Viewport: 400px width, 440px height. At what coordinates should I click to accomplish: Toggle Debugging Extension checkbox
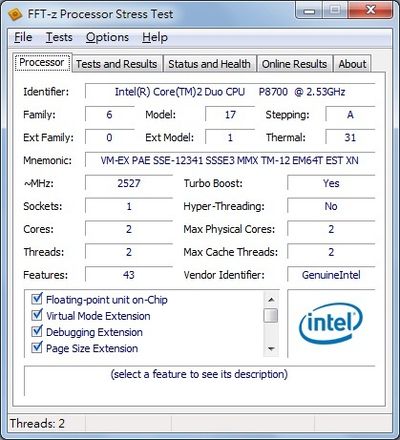point(37,331)
